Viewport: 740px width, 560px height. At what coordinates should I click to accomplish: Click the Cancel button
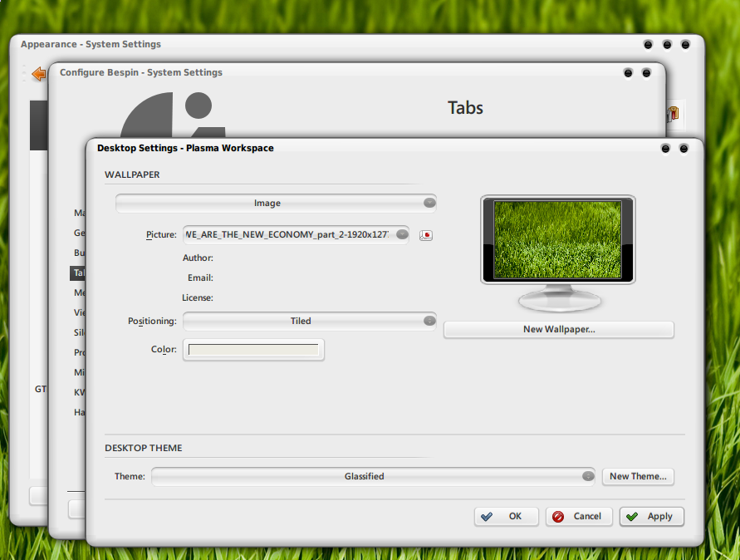(579, 517)
